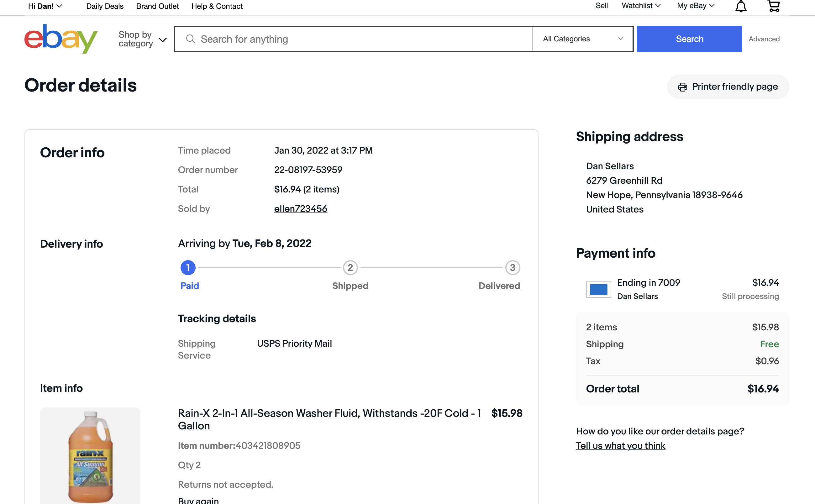Screen dimensions: 815x504
Task: Click the eBay logo
Action: pos(61,39)
